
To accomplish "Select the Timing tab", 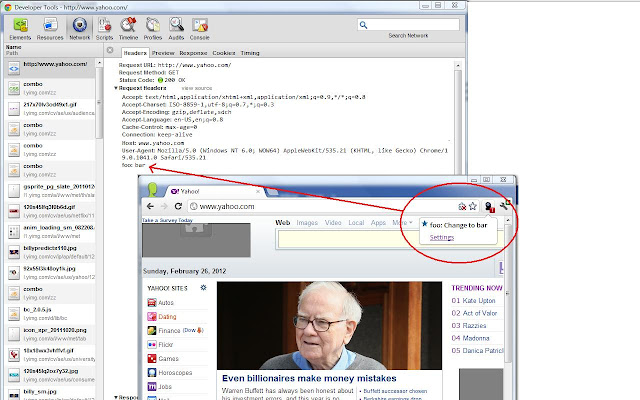I will pos(249,52).
